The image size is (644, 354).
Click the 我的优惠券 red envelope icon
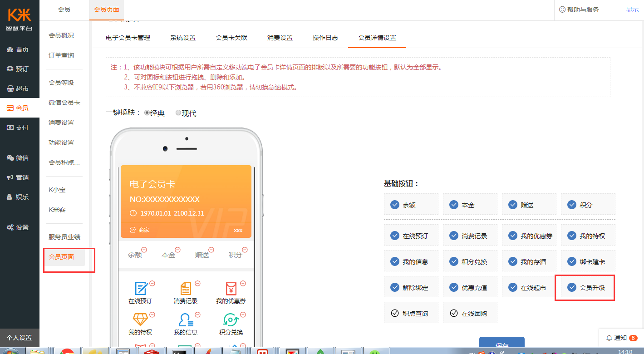coord(231,288)
